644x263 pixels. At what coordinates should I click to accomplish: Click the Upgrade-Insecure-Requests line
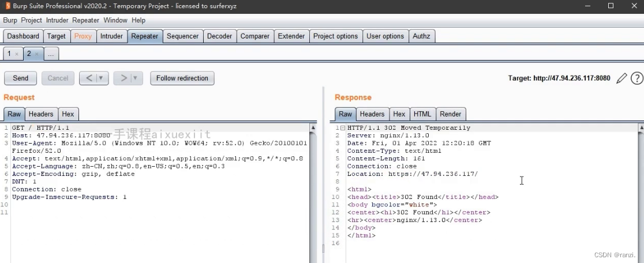point(69,197)
